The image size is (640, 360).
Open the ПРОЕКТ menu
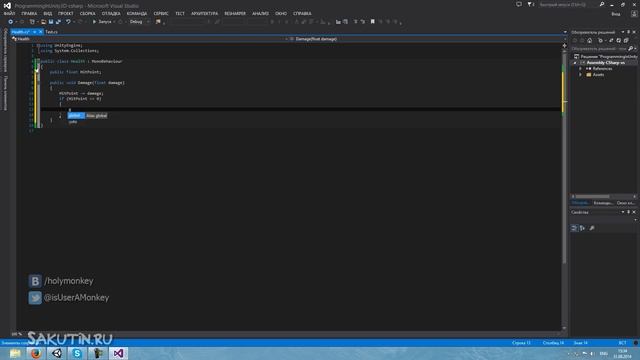65,13
